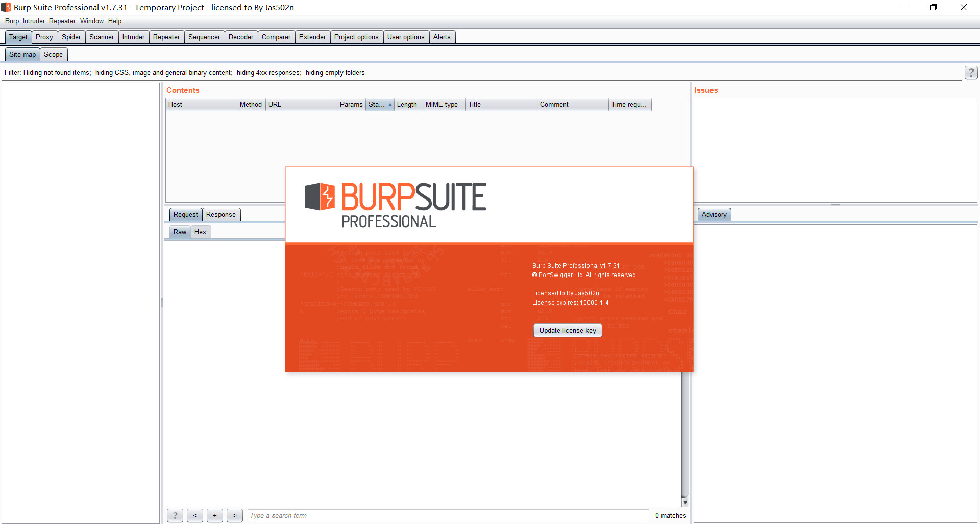Switch to the Proxy tab
The height and width of the screenshot is (524, 980).
coord(44,37)
